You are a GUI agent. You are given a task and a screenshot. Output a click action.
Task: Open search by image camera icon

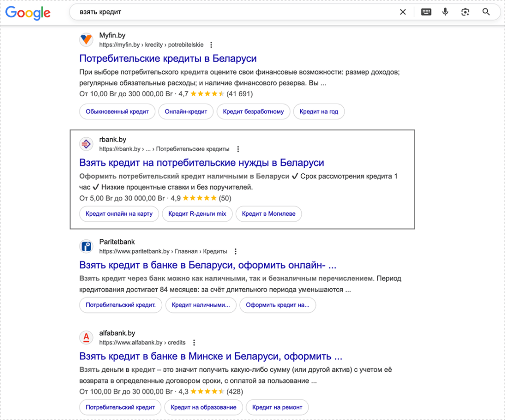pyautogui.click(x=465, y=12)
